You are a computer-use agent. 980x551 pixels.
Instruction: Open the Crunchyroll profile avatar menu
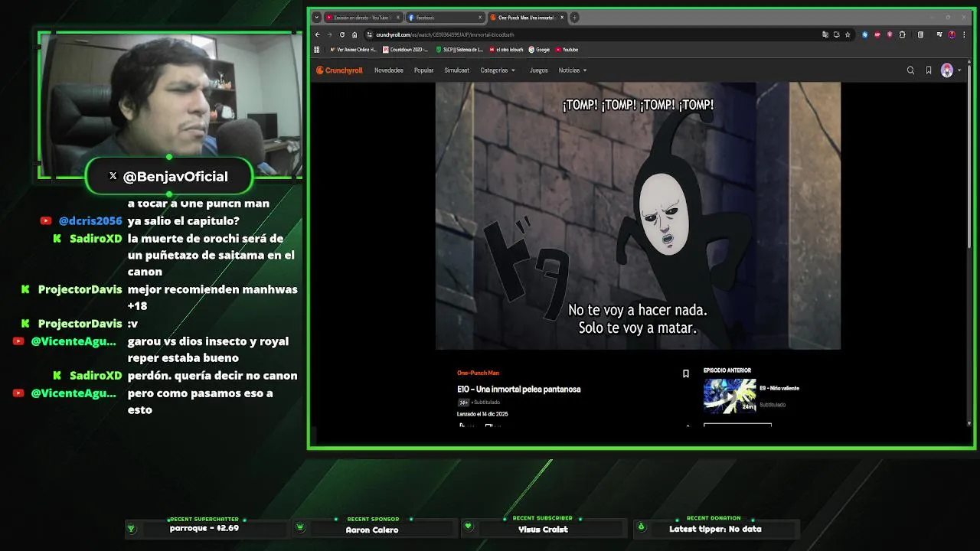[948, 70]
